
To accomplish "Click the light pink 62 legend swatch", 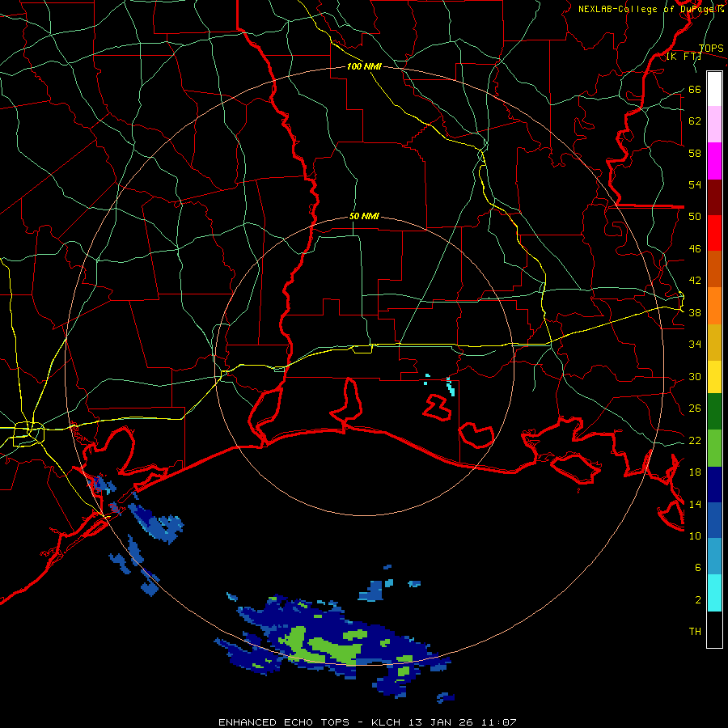I will 714,125.
